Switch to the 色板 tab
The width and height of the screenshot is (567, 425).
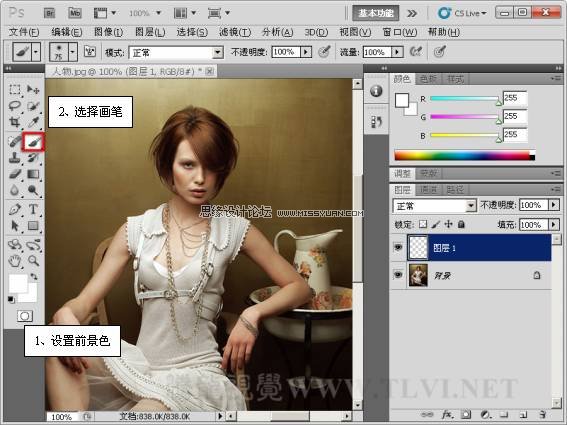coord(429,79)
